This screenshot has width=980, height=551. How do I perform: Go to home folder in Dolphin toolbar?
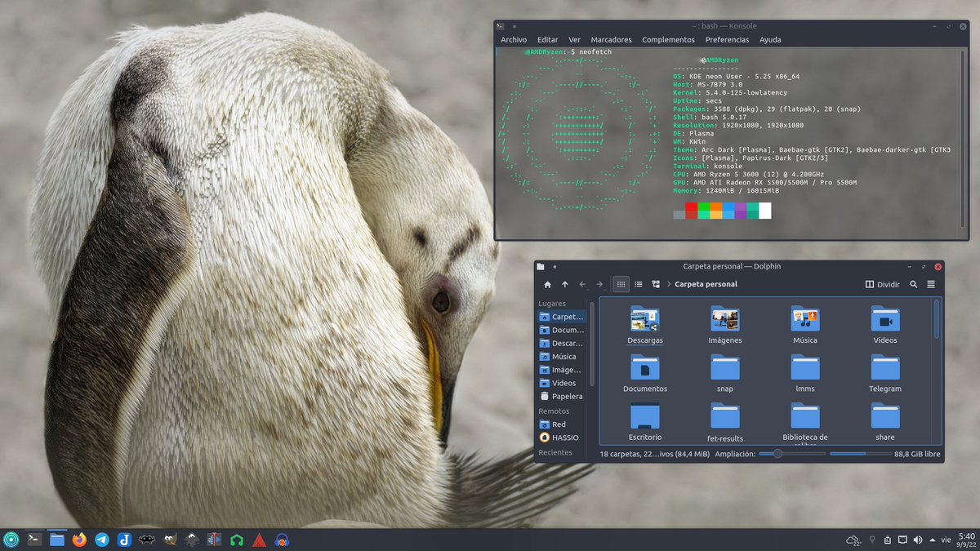click(548, 285)
